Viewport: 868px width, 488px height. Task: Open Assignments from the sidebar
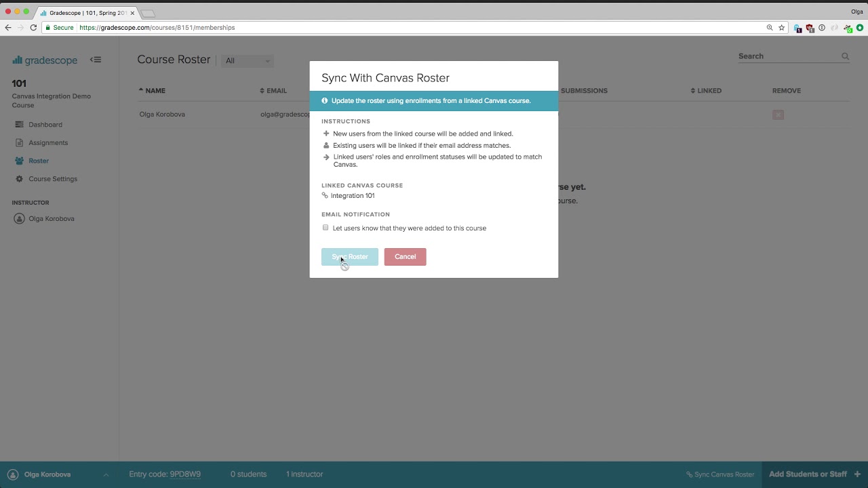pos(48,143)
